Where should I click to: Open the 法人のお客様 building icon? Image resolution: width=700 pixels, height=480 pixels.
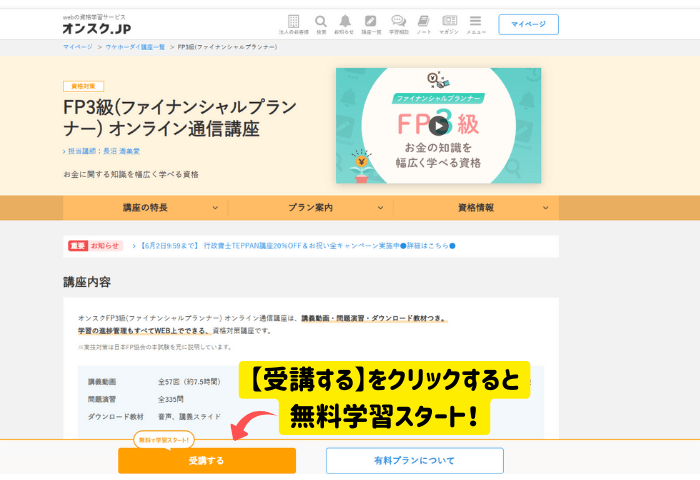point(293,24)
